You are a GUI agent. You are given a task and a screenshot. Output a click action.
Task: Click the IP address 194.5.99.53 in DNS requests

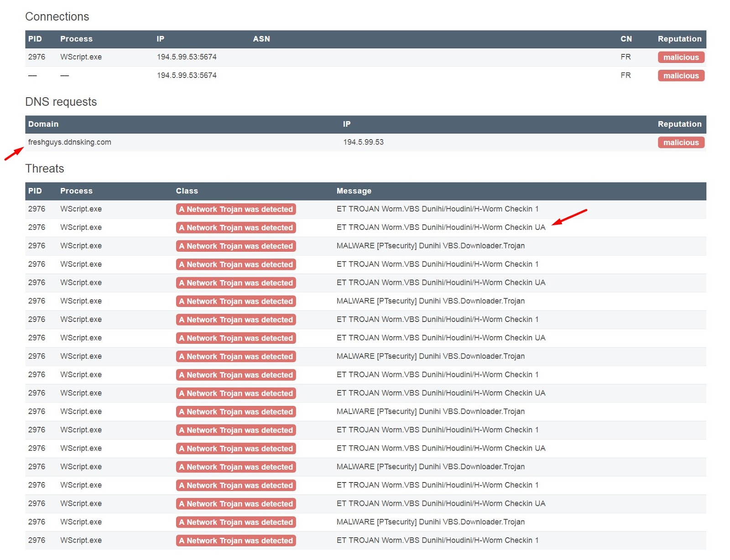[364, 142]
